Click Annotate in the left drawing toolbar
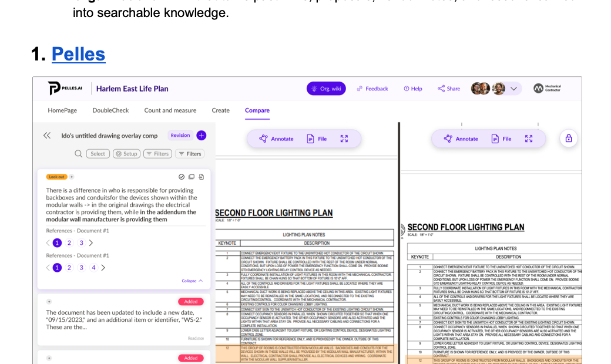 (276, 139)
